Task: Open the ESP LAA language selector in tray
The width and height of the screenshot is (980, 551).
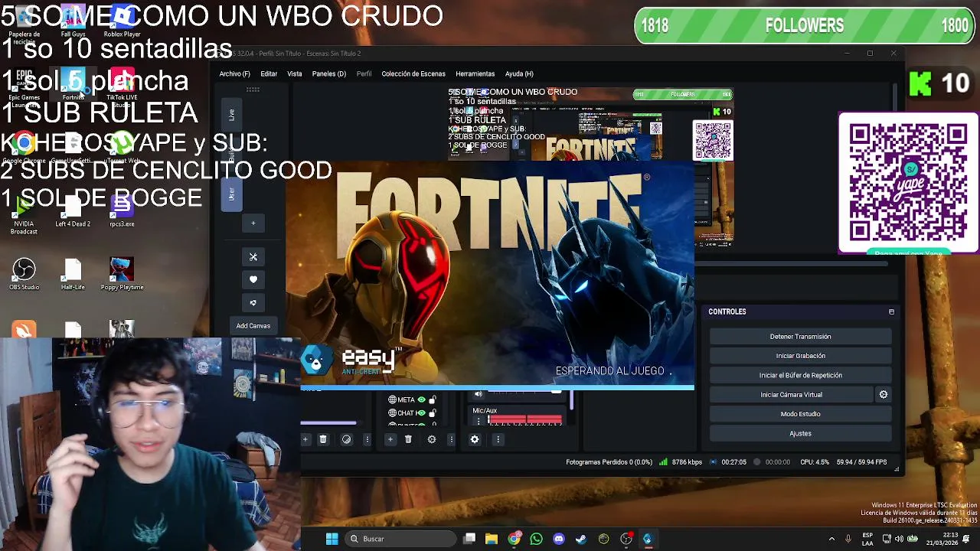Action: coord(867,539)
